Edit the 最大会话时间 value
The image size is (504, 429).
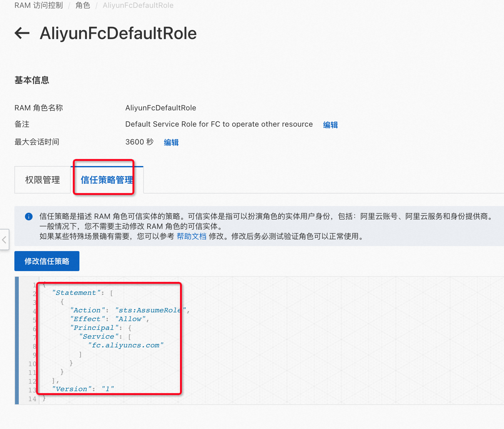tap(171, 142)
